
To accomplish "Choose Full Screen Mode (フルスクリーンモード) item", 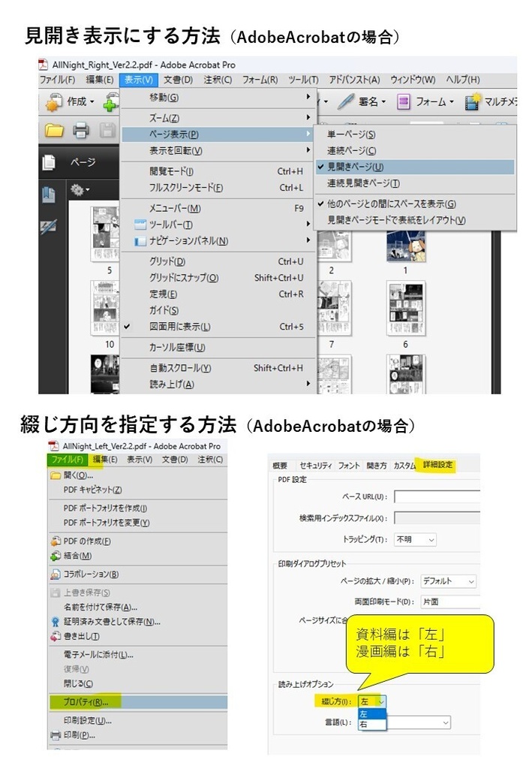I will click(x=218, y=188).
